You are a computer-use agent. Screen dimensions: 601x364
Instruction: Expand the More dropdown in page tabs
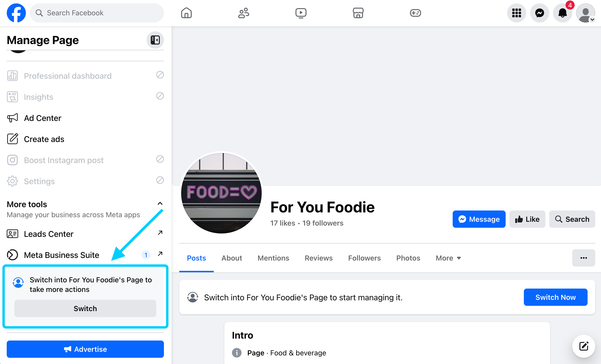pos(448,258)
